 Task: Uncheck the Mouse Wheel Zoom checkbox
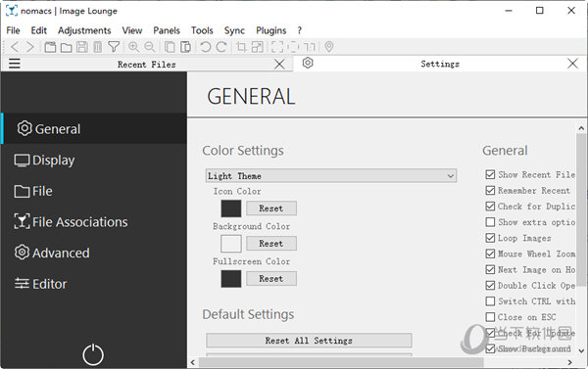pos(490,254)
